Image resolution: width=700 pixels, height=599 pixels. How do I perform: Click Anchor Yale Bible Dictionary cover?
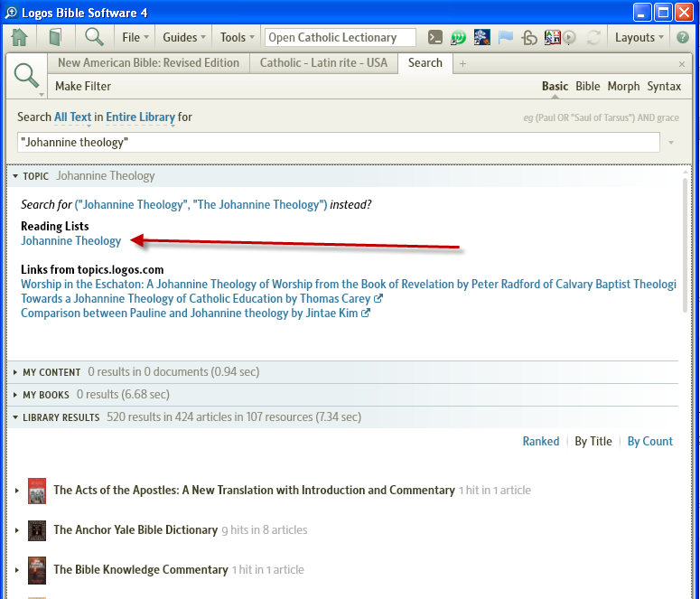tap(37, 530)
